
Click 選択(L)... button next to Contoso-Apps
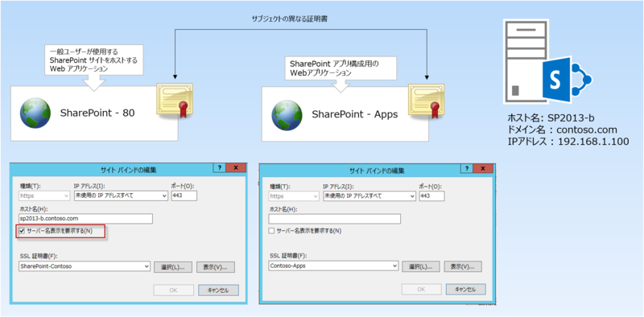(x=420, y=266)
